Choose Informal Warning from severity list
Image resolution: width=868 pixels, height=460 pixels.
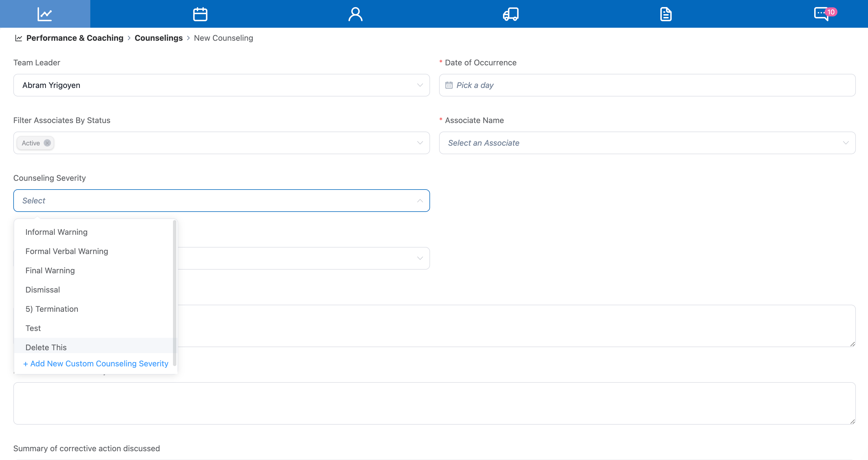coord(56,232)
